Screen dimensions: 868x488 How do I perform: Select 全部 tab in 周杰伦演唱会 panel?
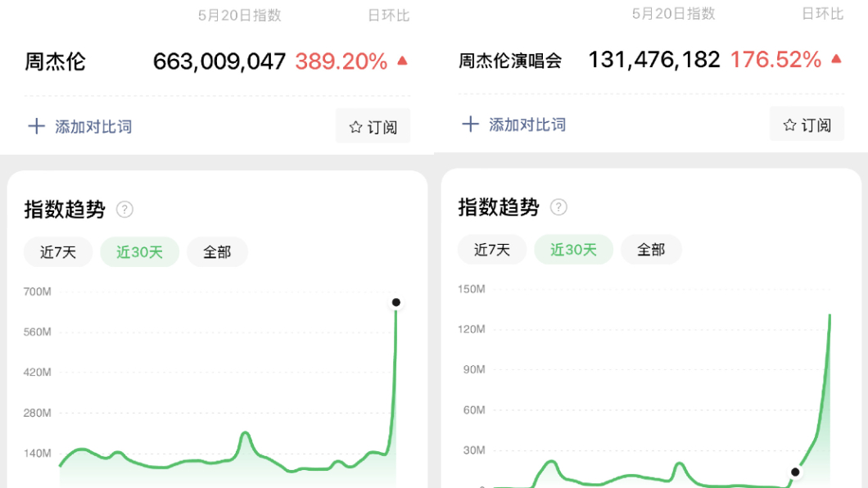651,250
